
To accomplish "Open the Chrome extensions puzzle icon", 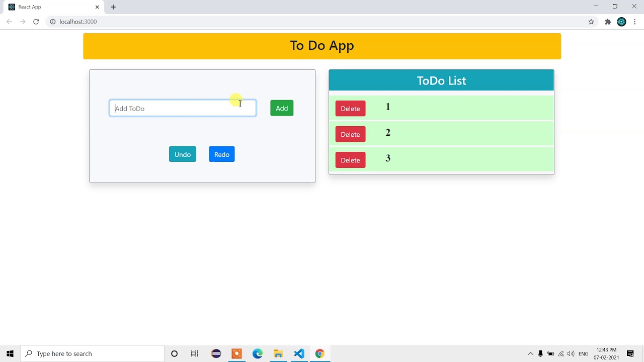I will pyautogui.click(x=608, y=22).
